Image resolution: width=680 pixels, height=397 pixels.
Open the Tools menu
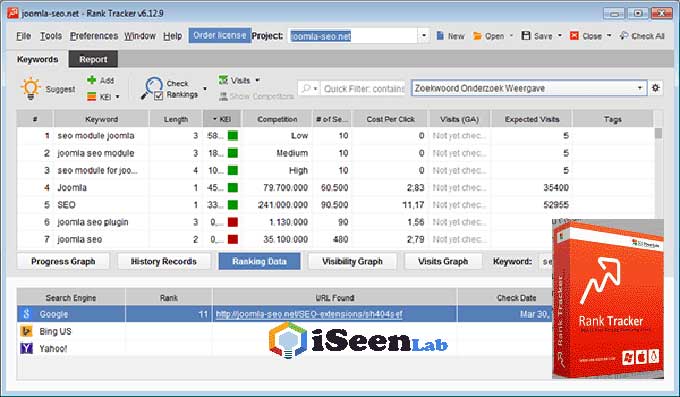tap(51, 36)
